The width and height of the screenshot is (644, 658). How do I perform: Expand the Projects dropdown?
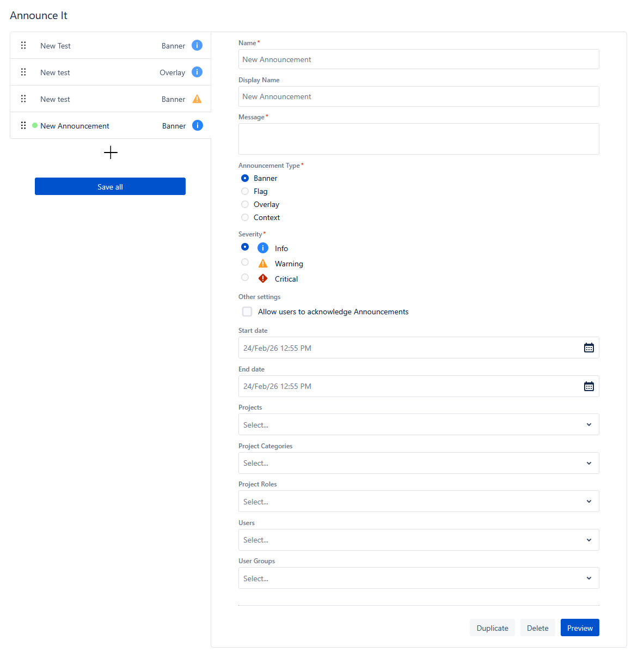pyautogui.click(x=418, y=424)
